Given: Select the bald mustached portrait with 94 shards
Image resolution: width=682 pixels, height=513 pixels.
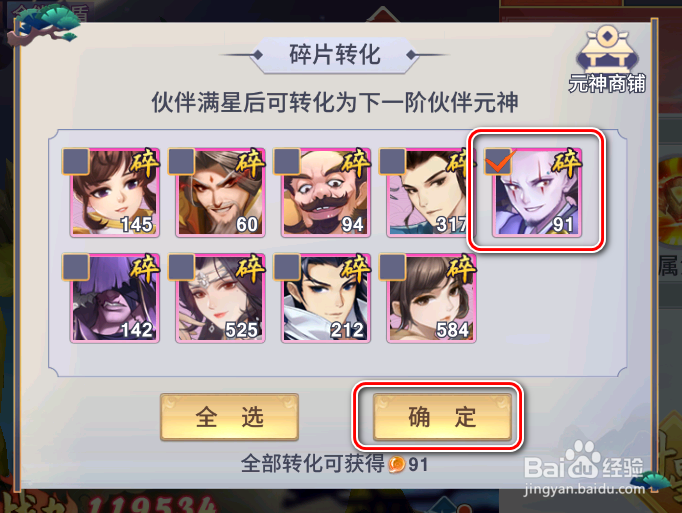Looking at the screenshot, I should click(326, 193).
